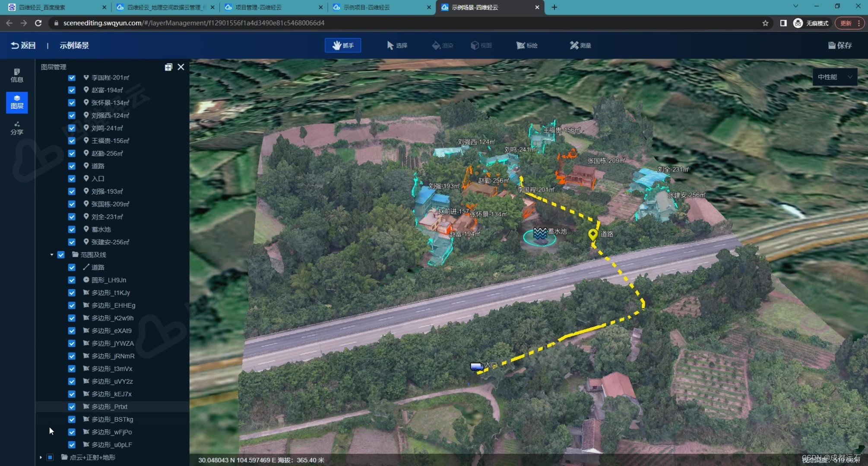Open the 图层 layers sidebar panel
The image size is (868, 466).
(17, 102)
